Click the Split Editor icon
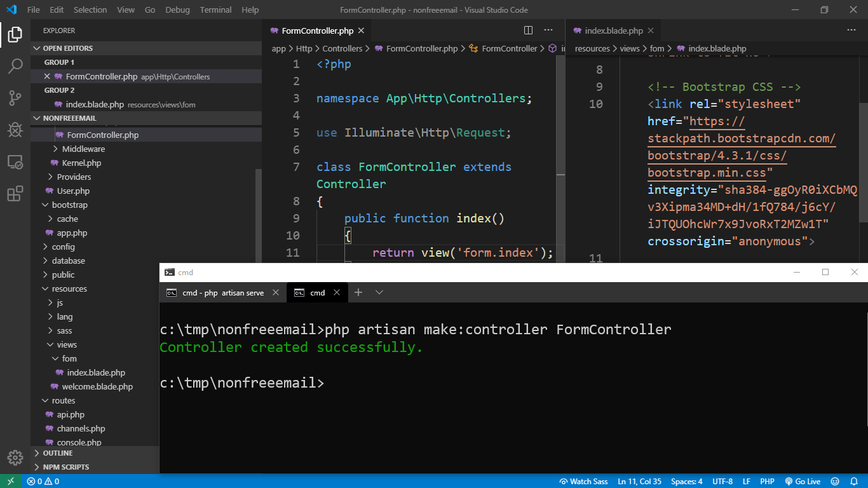 pos(528,30)
